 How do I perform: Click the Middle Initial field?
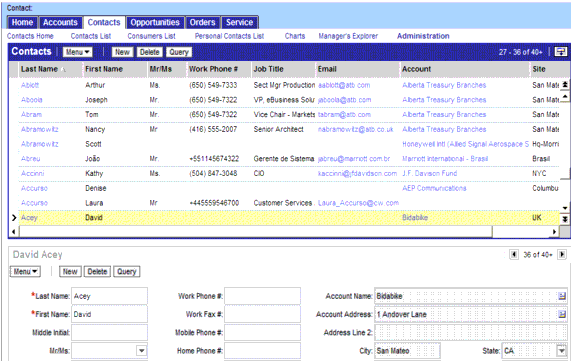point(109,333)
